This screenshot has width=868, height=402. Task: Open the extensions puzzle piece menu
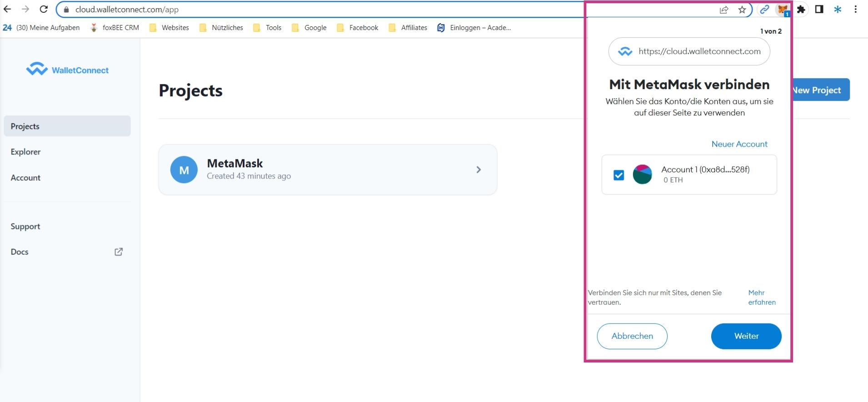pyautogui.click(x=801, y=9)
